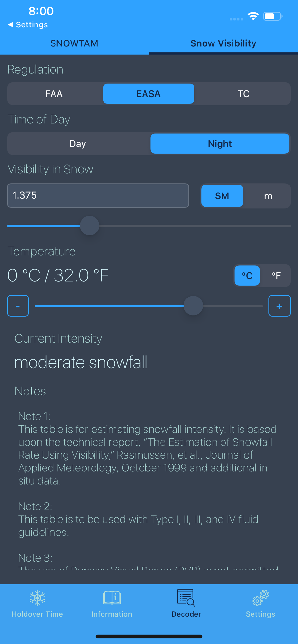
Task: Switch visibility unit to meters
Action: 268,196
